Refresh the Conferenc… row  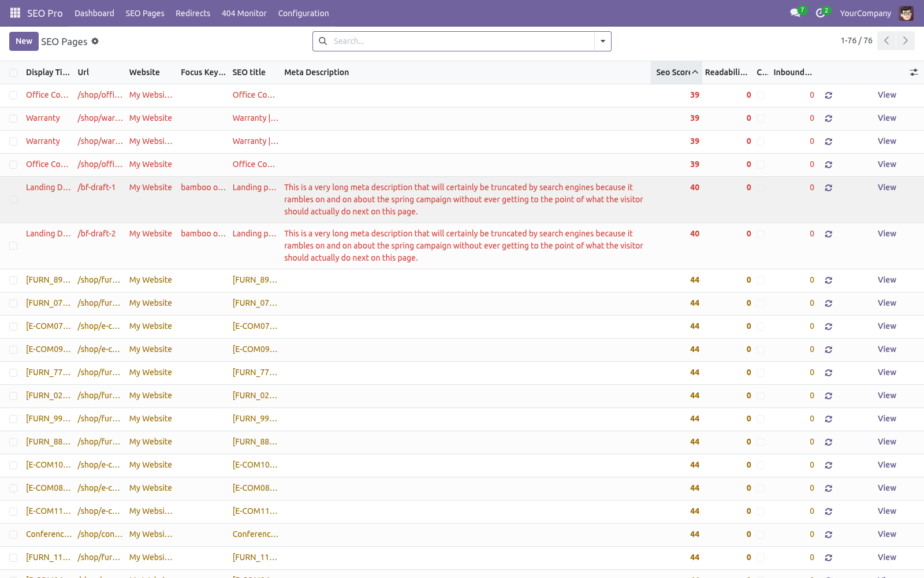click(x=828, y=535)
